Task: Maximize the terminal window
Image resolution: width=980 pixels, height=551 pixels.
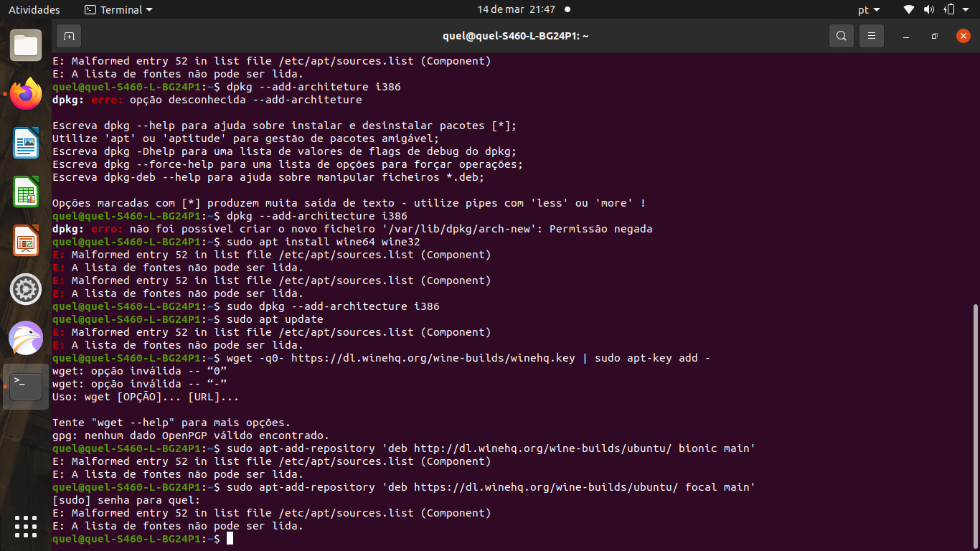Action: (x=934, y=36)
